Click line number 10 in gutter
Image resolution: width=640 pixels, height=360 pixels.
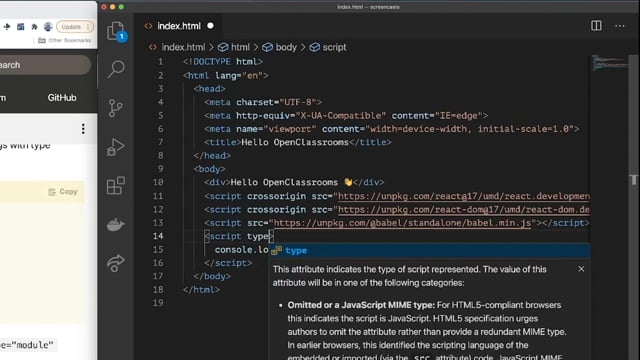click(x=158, y=182)
